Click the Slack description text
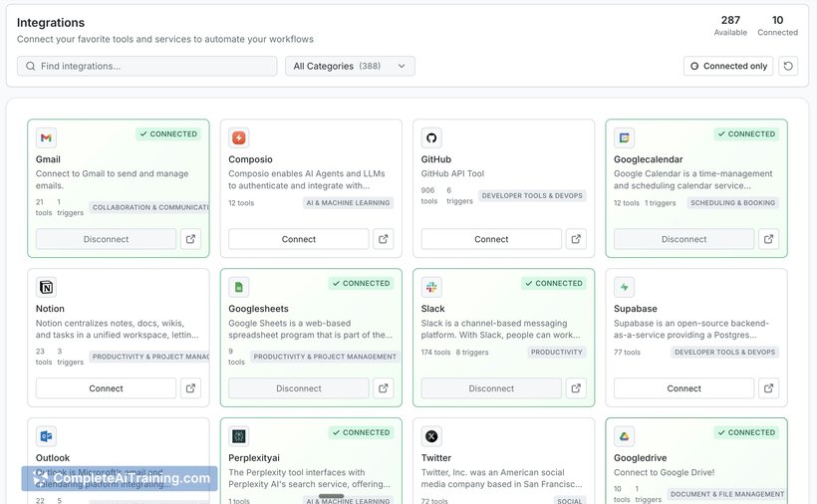This screenshot has height=504, width=817. click(x=500, y=329)
